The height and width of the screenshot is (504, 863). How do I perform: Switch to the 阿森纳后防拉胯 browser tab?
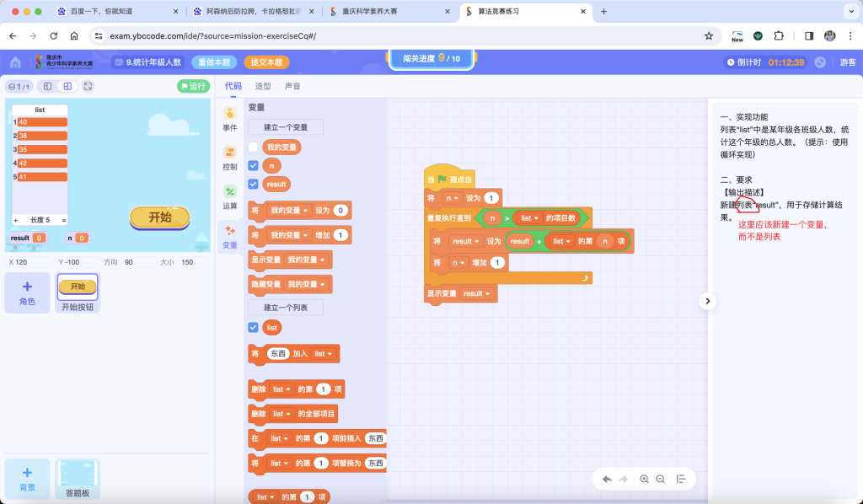click(x=254, y=12)
